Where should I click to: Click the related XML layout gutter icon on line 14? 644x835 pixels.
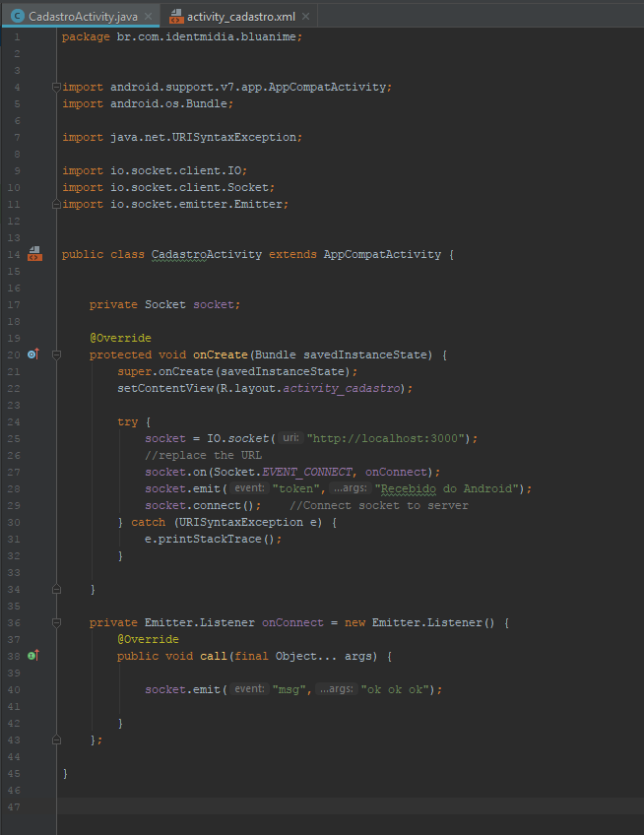point(34,253)
